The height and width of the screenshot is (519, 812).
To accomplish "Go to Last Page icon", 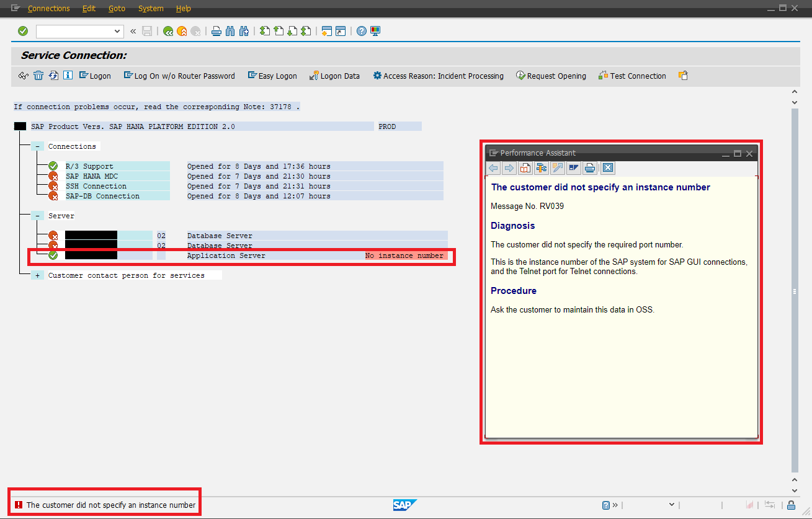I will coord(306,31).
